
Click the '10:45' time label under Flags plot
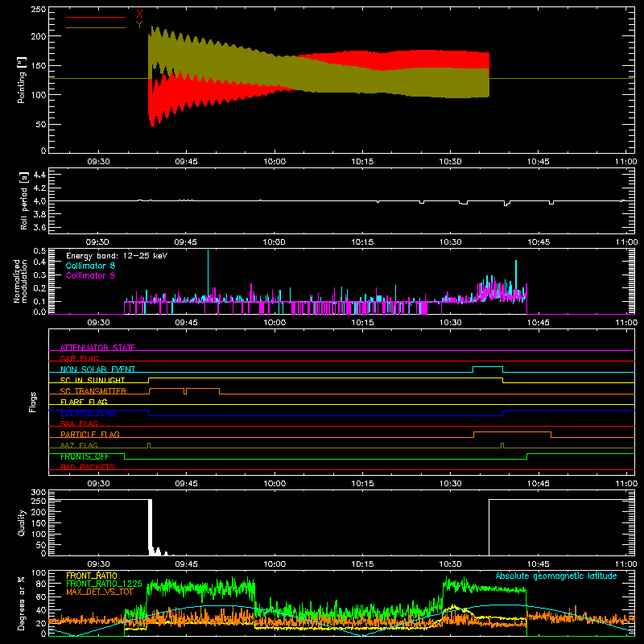click(x=539, y=484)
